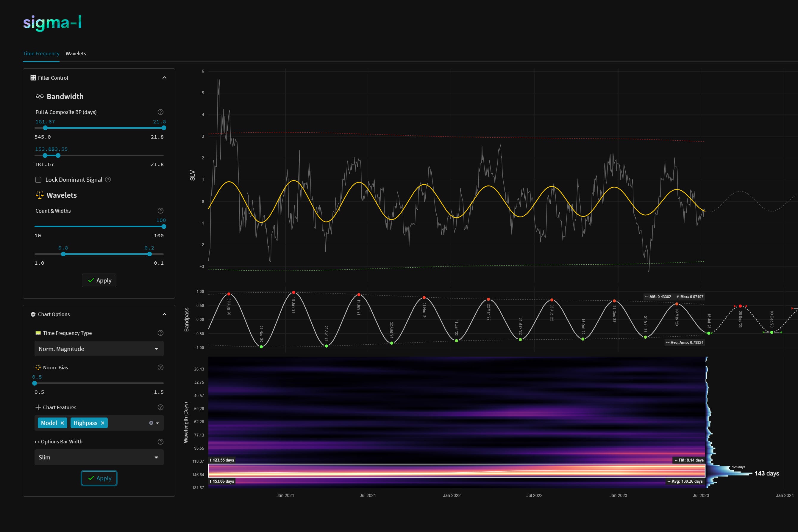Enable Lock Dominant Signal checkbox
Viewport: 798px width, 532px height.
[x=38, y=180]
